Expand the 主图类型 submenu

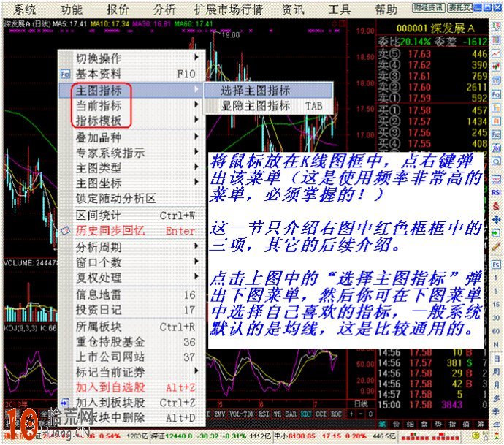[131, 167]
